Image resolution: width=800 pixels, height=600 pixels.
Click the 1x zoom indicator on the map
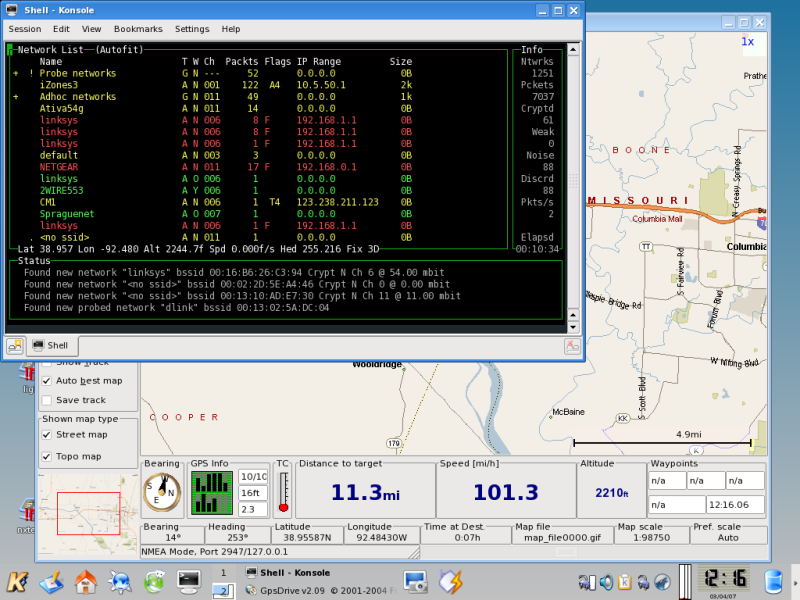pyautogui.click(x=747, y=42)
